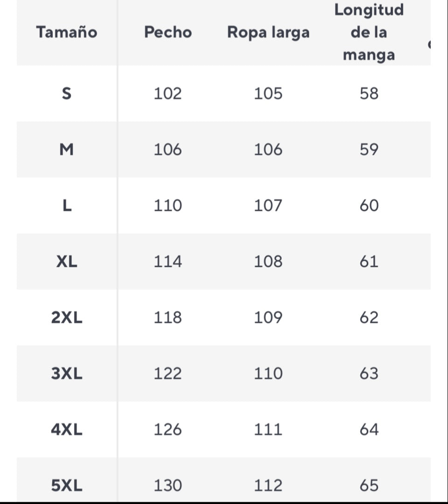Click Ropa larga value 112 for 5XL
The height and width of the screenshot is (504, 448).
268,486
